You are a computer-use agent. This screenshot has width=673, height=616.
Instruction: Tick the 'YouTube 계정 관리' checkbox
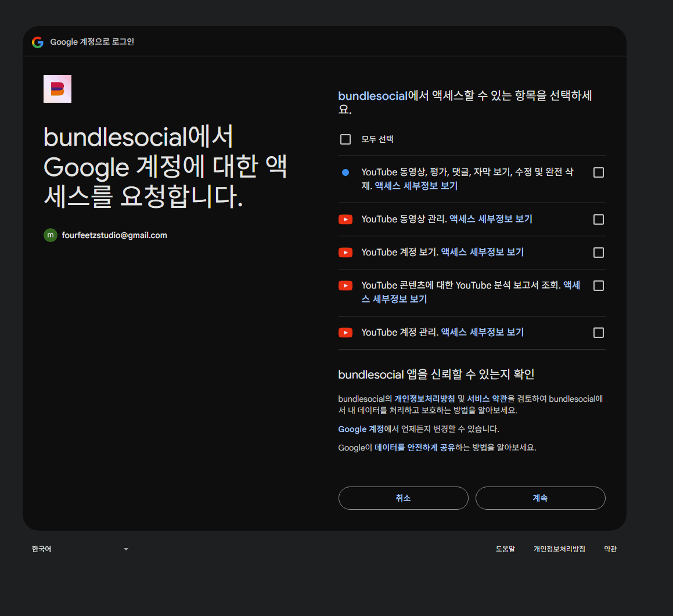(598, 333)
